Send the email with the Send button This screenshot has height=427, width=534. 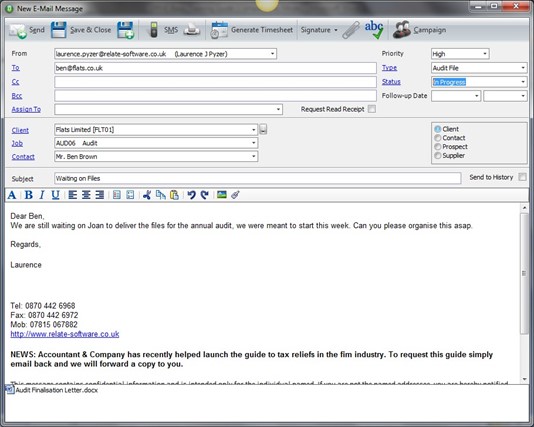[x=27, y=30]
